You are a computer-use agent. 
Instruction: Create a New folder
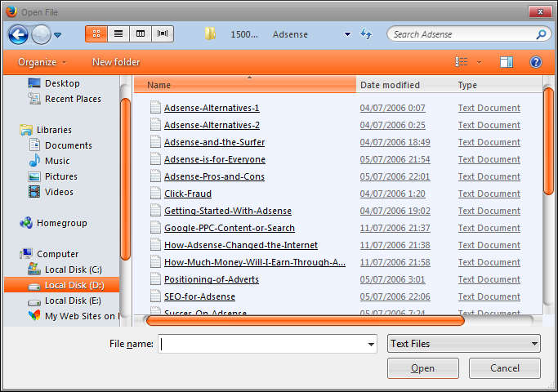coord(116,62)
